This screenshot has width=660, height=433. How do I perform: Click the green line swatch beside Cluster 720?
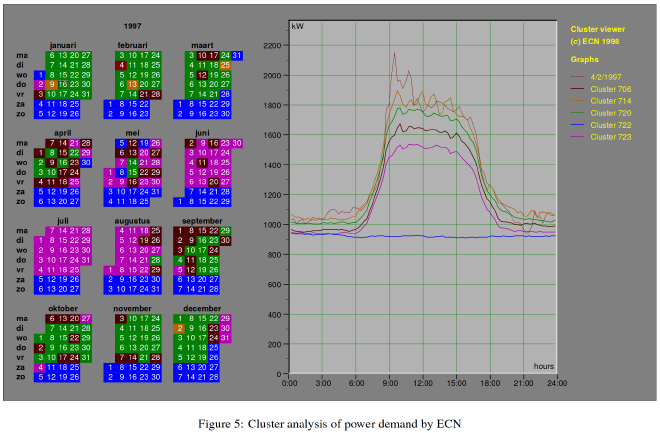tap(577, 113)
